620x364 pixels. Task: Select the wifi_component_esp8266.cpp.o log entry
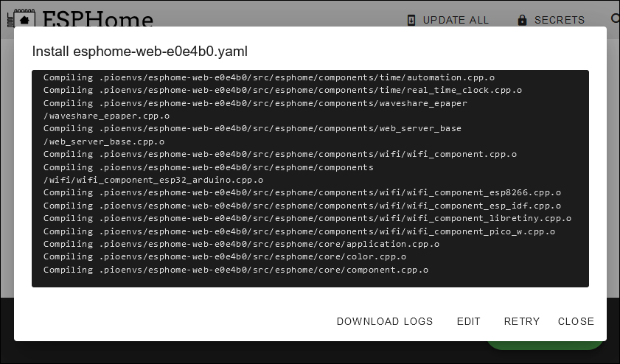(302, 193)
